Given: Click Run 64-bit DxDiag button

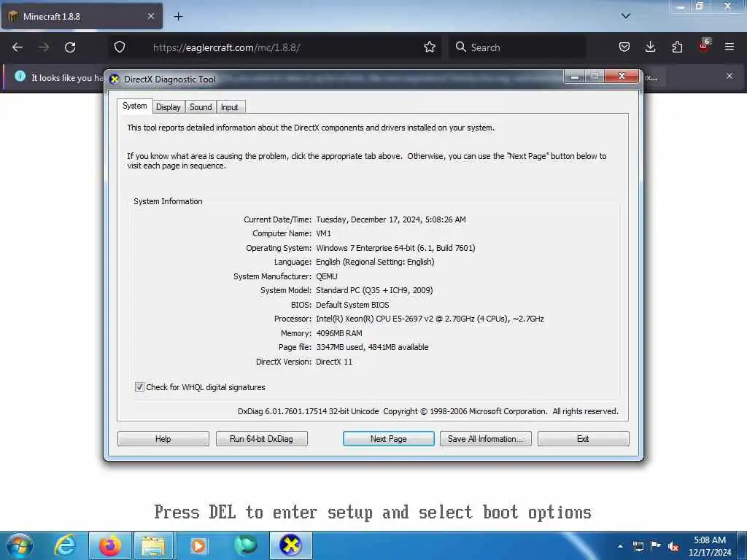Looking at the screenshot, I should point(262,438).
